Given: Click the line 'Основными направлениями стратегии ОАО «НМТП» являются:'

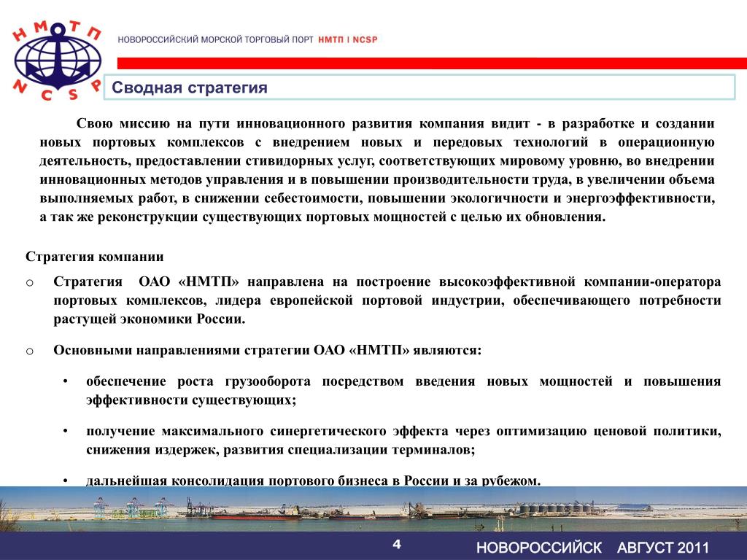Looking at the screenshot, I should [x=267, y=350].
